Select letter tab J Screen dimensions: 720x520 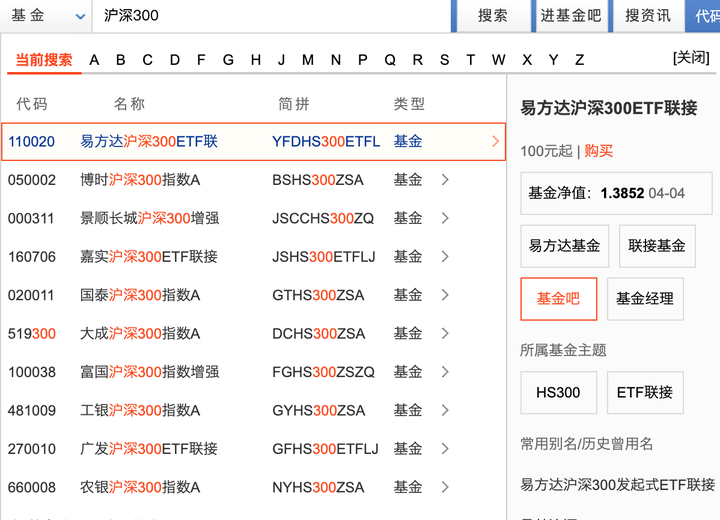(x=281, y=60)
